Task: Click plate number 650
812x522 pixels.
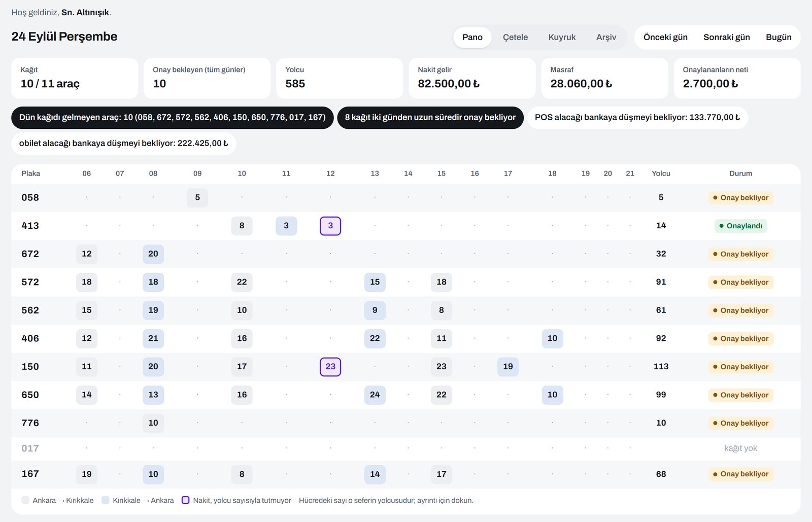Action: (x=30, y=395)
